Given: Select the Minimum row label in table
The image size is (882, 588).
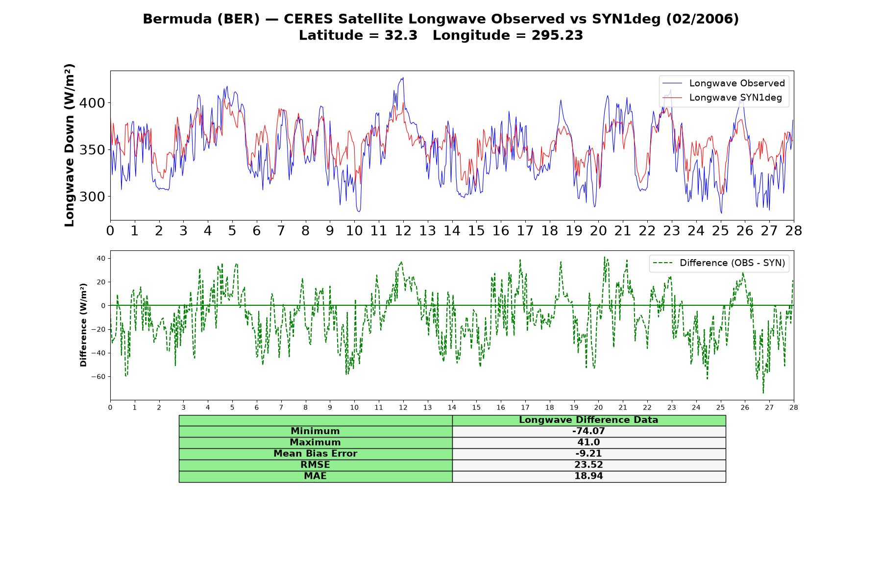Looking at the screenshot, I should click(316, 431).
